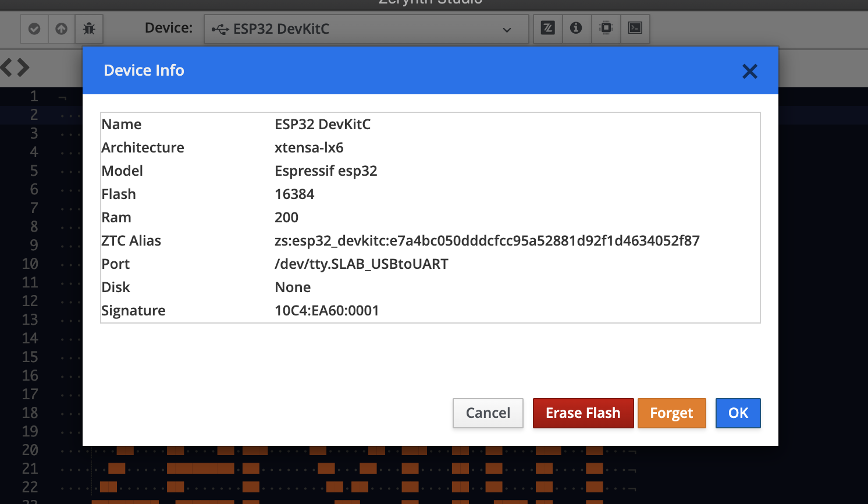Viewport: 868px width, 504px height.
Task: Click editor line number 21
Action: point(30,468)
